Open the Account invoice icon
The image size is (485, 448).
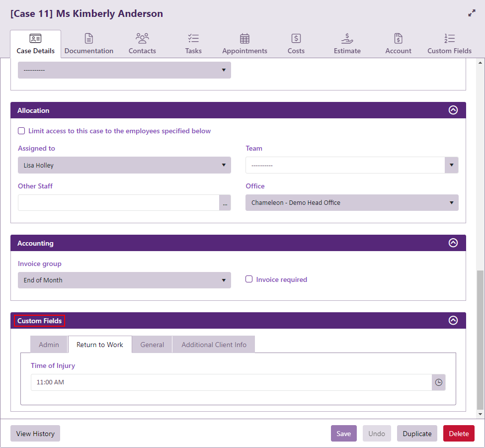398,39
